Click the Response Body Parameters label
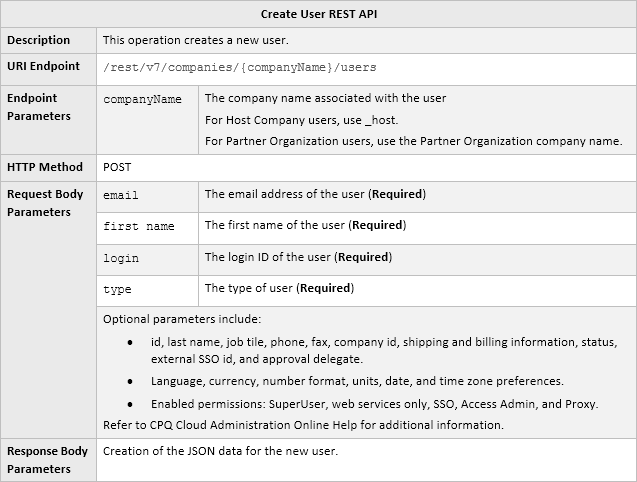This screenshot has width=637, height=482. click(47, 459)
